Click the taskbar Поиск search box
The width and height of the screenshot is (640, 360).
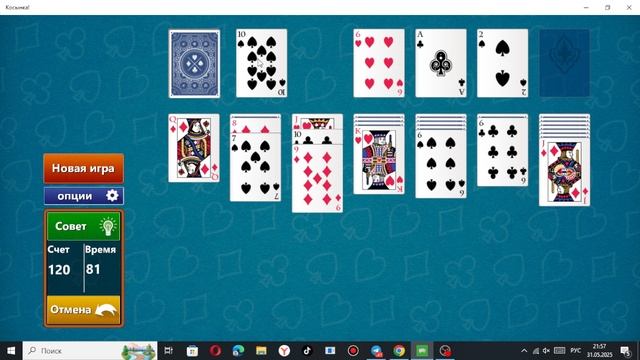click(x=90, y=351)
